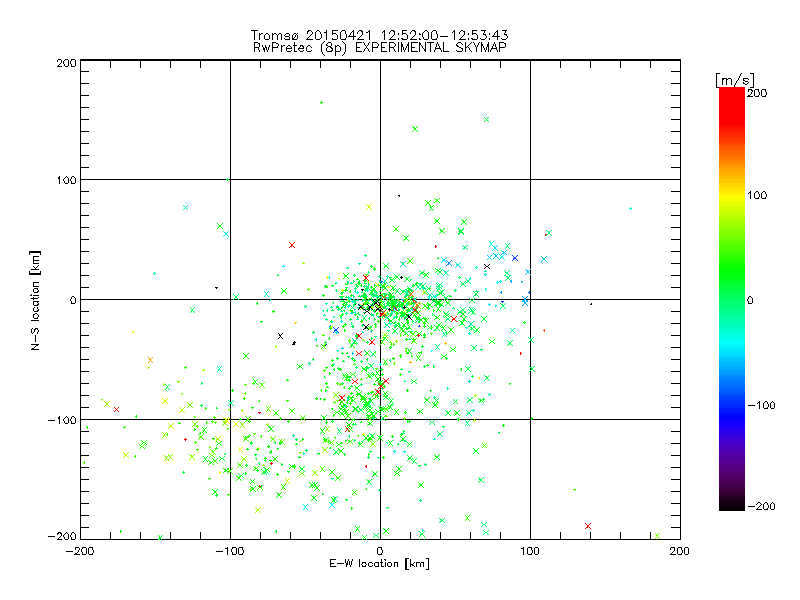The height and width of the screenshot is (600, 800).
Task: Click the isolated cyan dot in the plot's far-right column
Action: (x=631, y=209)
